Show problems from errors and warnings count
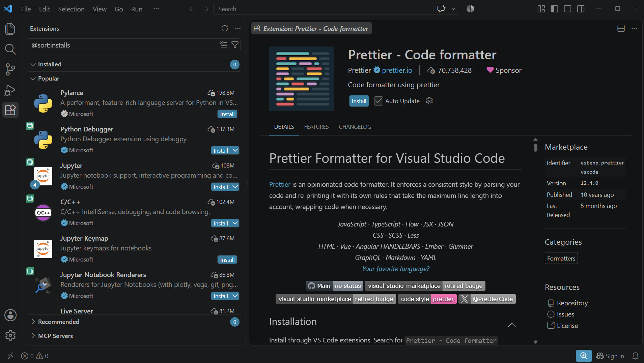644x363 pixels. pyautogui.click(x=35, y=356)
